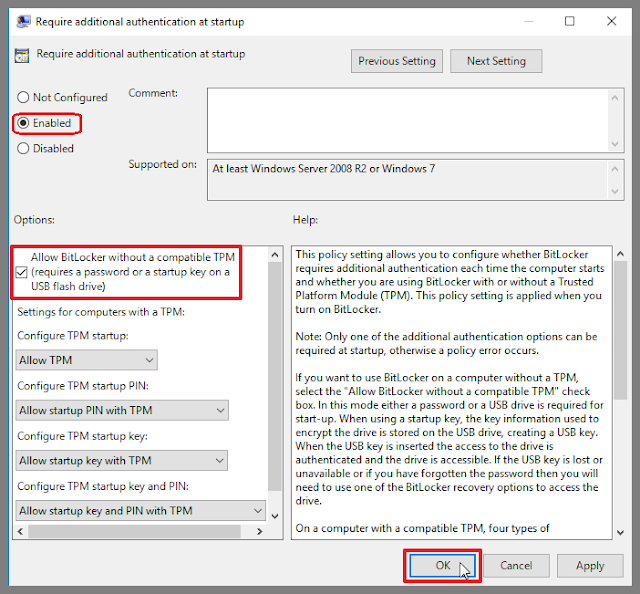Toggle Allow BitLocker without compatible TPM checkbox

coord(21,272)
